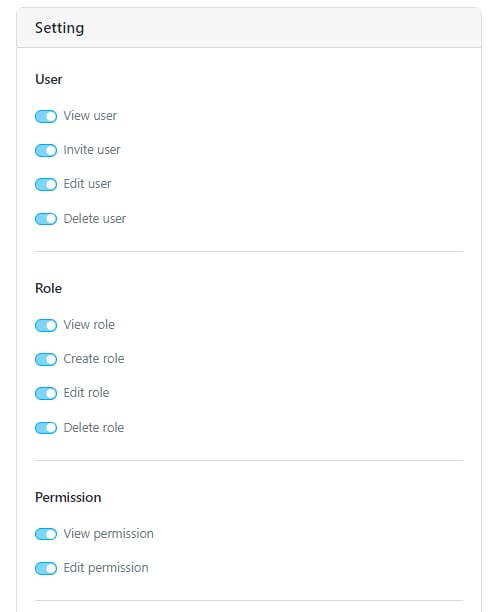Click the View permission label
Image resolution: width=490 pixels, height=612 pixels.
click(x=109, y=534)
